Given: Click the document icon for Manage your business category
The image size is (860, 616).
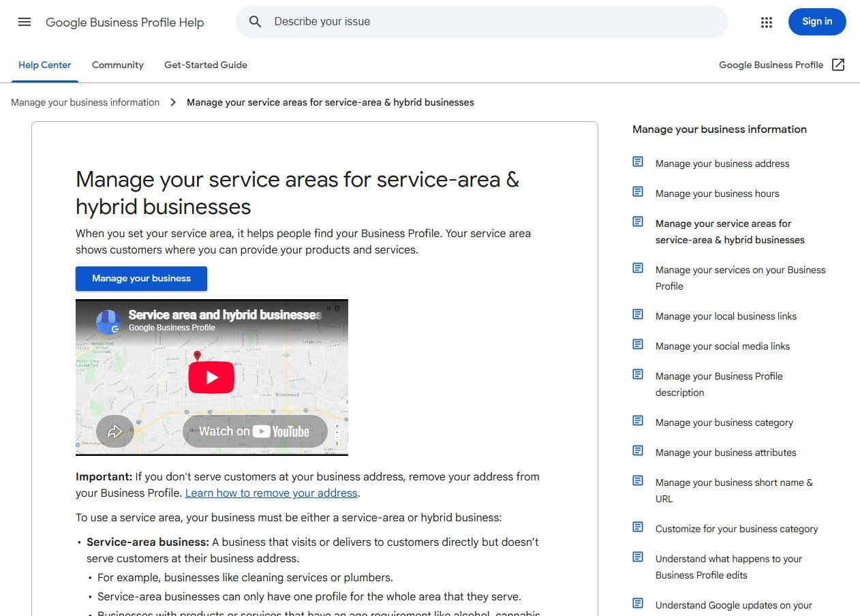Looking at the screenshot, I should coord(638,421).
